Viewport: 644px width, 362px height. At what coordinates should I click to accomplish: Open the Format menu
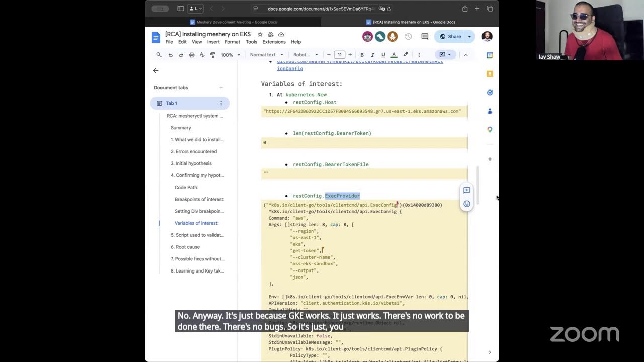[x=232, y=42]
